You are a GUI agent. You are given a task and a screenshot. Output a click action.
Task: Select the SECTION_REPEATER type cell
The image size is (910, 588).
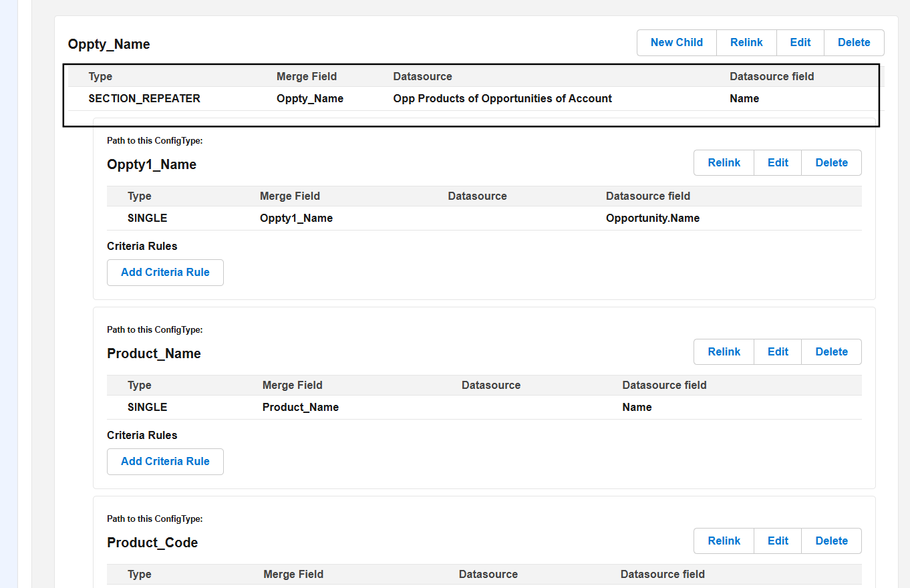pos(144,99)
